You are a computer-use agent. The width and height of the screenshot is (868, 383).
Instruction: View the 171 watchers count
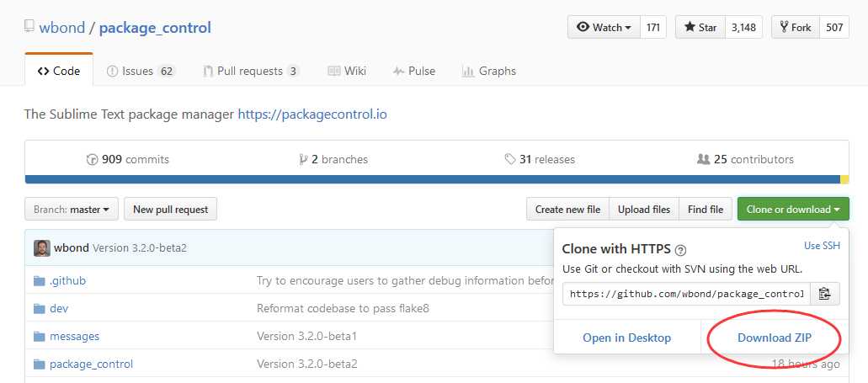pos(653,27)
